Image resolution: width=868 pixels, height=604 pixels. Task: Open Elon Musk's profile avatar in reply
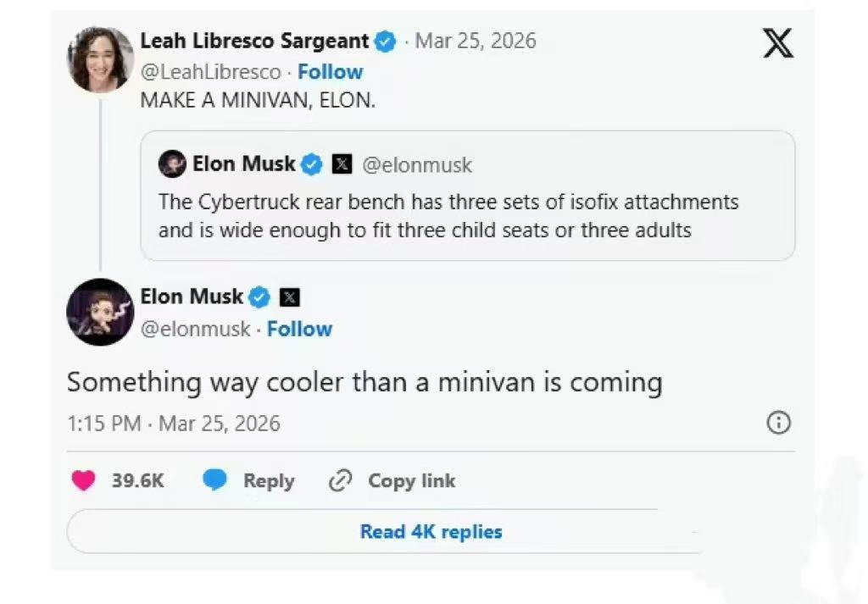(x=100, y=312)
